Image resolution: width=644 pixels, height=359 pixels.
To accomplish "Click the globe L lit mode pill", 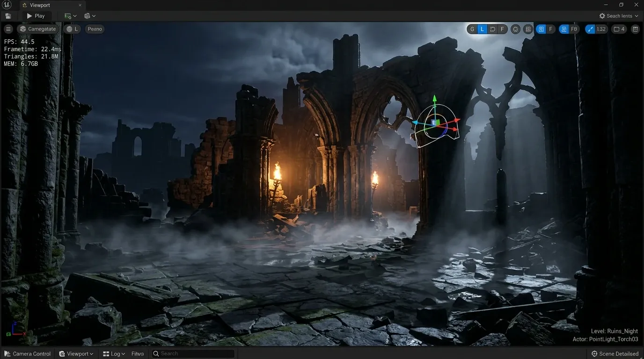I will tap(72, 29).
